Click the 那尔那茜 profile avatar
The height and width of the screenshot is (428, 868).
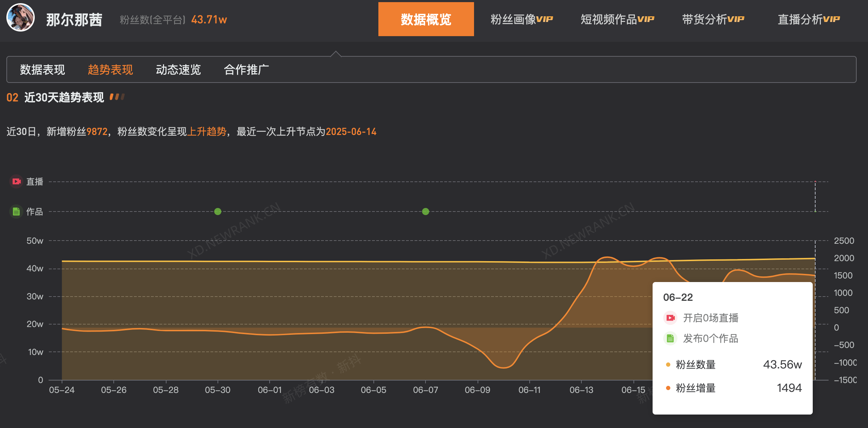[x=21, y=18]
